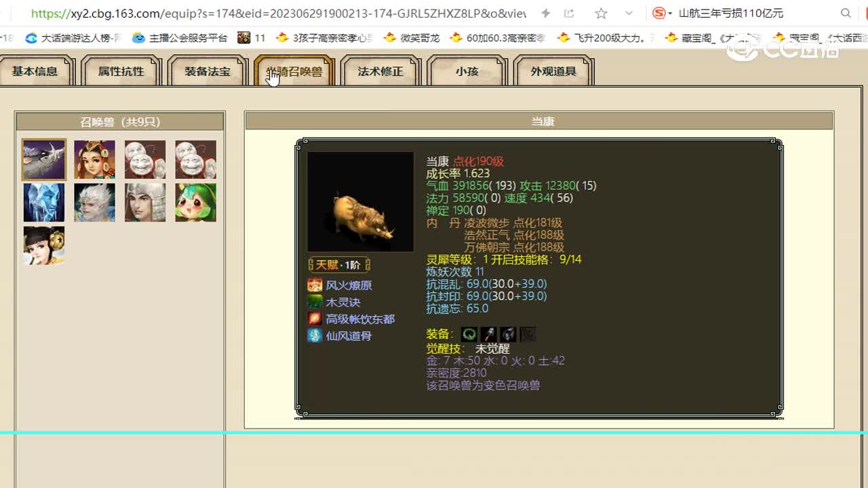868x488 pixels.
Task: Click the 仙风道骨 skill icon
Action: coord(315,335)
